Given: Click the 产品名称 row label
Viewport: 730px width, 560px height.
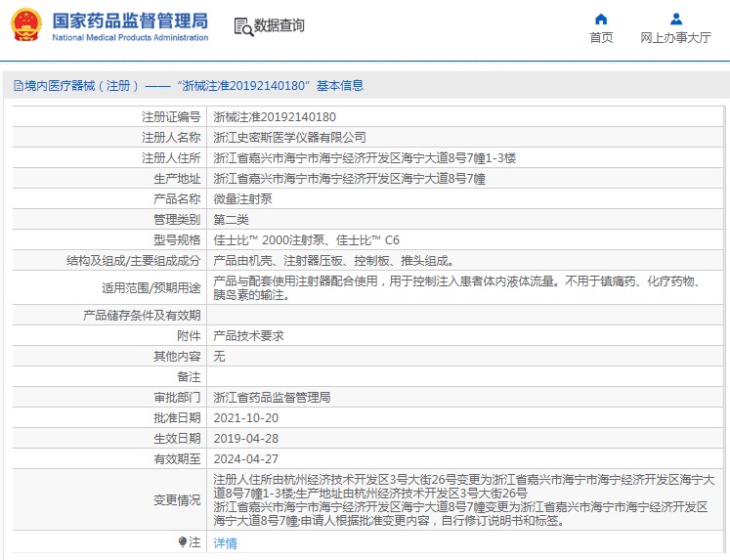Looking at the screenshot, I should point(177,198).
